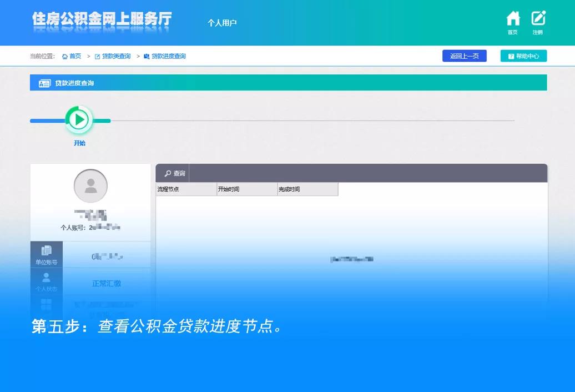Click the 正常汇缴 status text
The image size is (575, 392).
coord(107,283)
